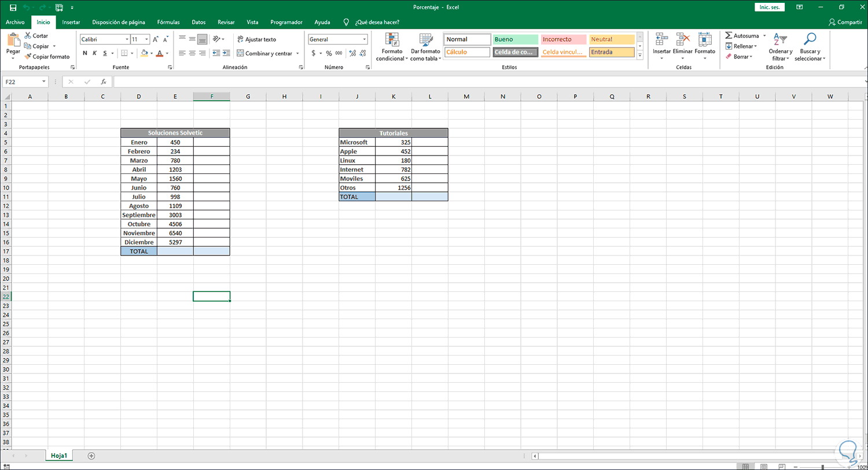Decrease font size with the smaller A icon

click(x=165, y=39)
